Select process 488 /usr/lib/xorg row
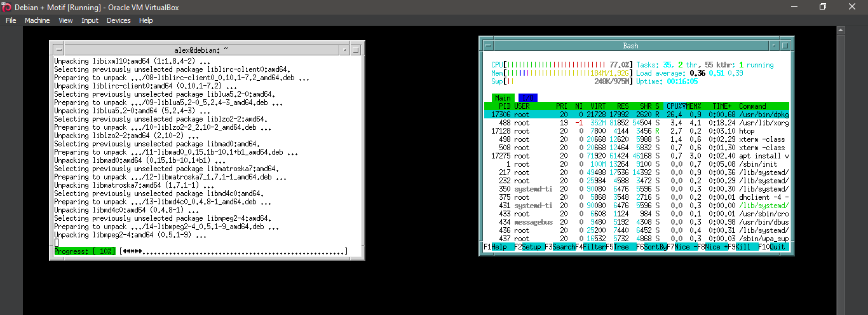The image size is (868, 315). coord(636,123)
